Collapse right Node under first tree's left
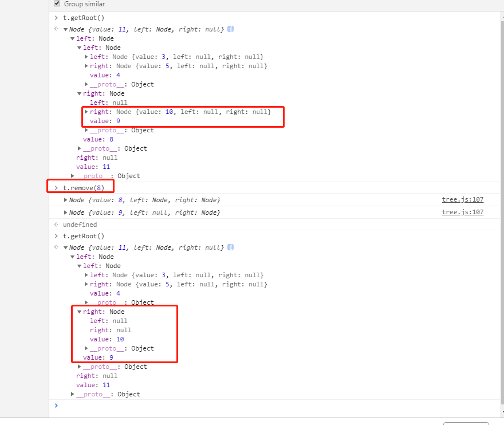Viewport: 504px width, 425px height. tap(80, 93)
